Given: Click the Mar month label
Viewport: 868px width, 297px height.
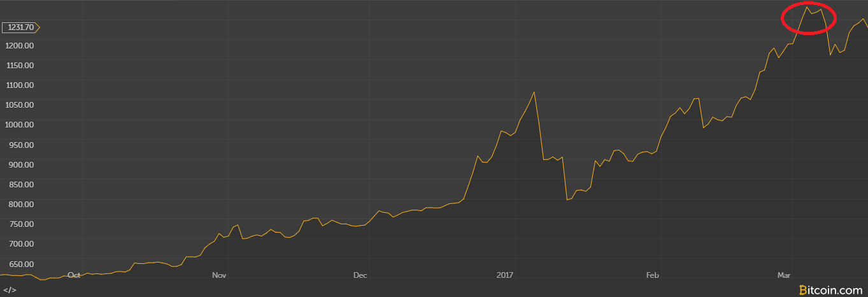Looking at the screenshot, I should [x=784, y=275].
